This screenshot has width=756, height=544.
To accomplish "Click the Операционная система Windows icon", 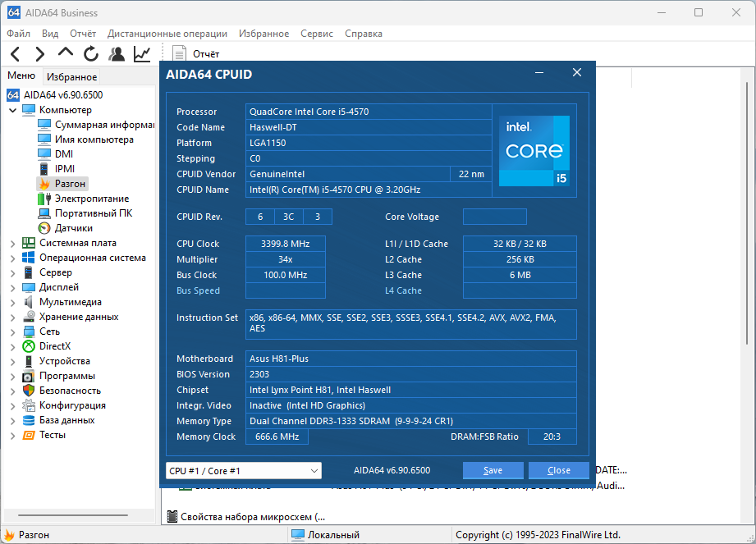I will coord(29,258).
